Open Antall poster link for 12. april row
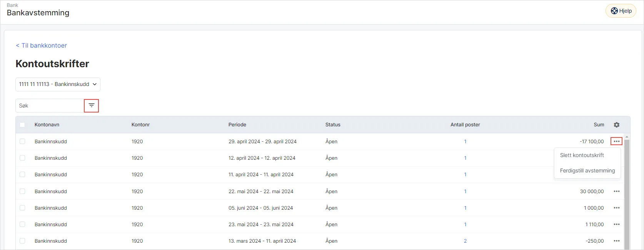Screen dimensions: 644x250 [x=465, y=158]
